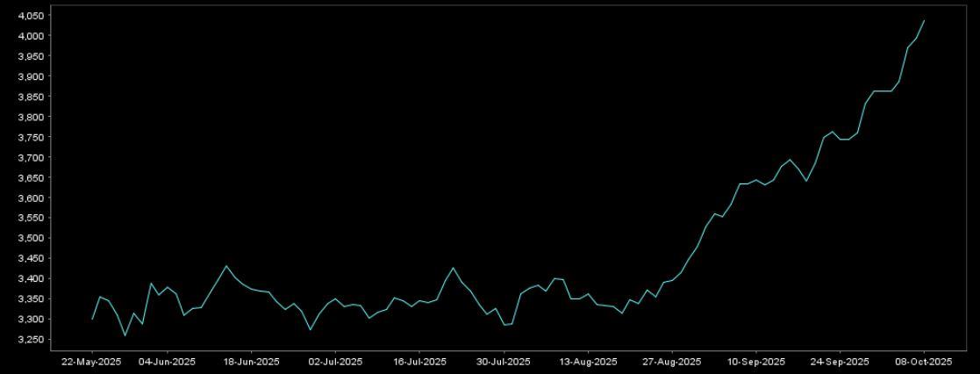Click the 13-Aug-2025 date label
This screenshot has height=374, width=980.
[588, 362]
